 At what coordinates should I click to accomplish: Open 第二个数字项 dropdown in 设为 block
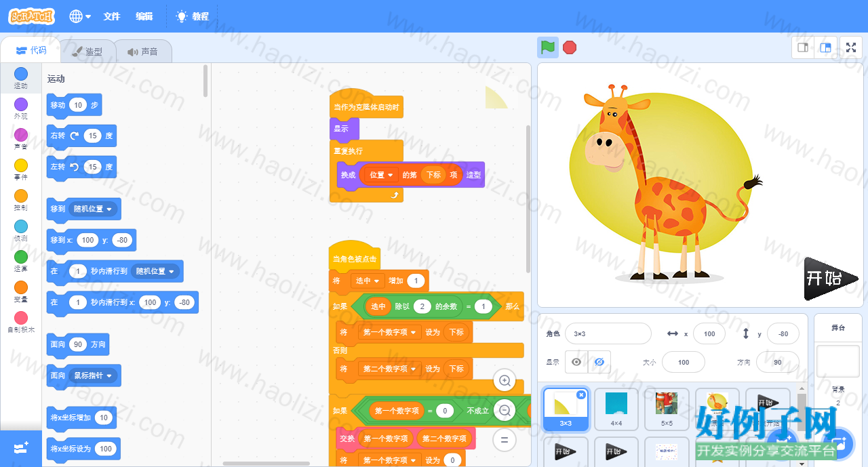coord(389,369)
